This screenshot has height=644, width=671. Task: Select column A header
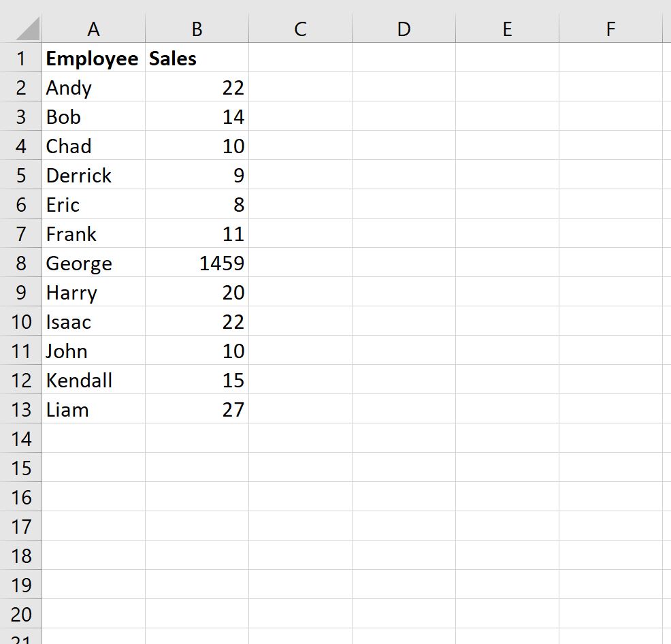(x=94, y=29)
